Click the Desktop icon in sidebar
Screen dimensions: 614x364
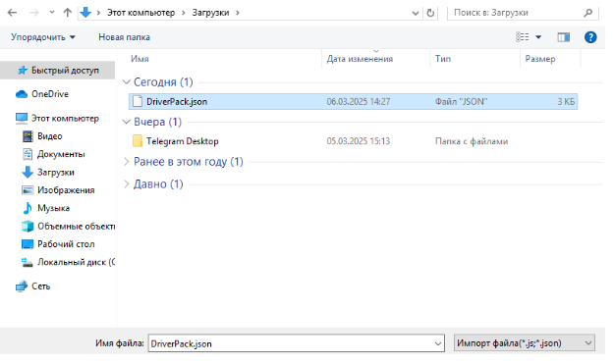(x=28, y=244)
